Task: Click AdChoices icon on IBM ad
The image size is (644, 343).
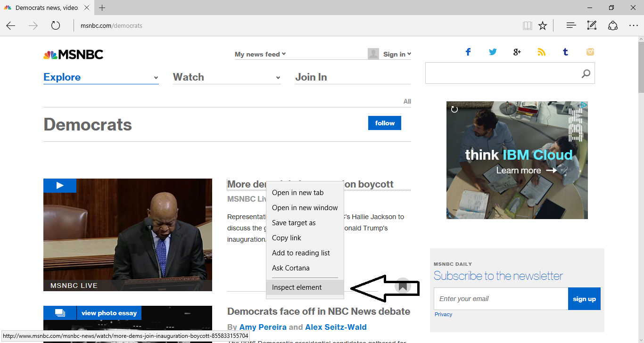Action: click(584, 105)
